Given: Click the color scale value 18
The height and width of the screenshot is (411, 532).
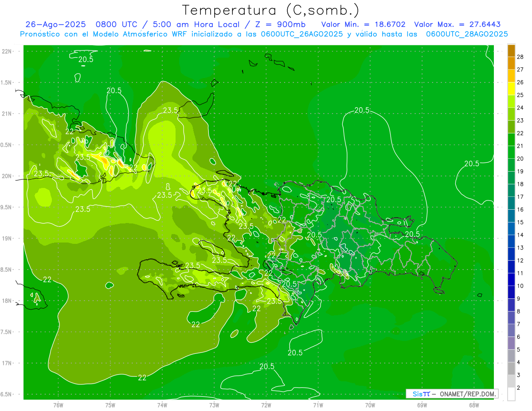Looking at the screenshot, I should point(521,184).
